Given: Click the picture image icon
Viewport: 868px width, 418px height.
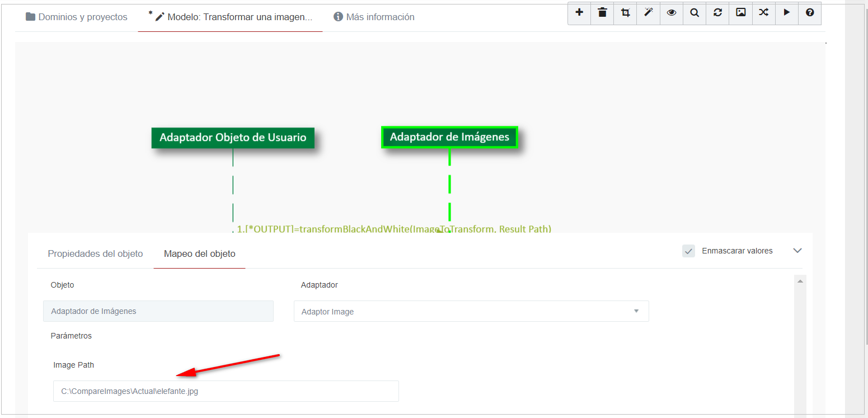Looking at the screenshot, I should click(x=740, y=13).
